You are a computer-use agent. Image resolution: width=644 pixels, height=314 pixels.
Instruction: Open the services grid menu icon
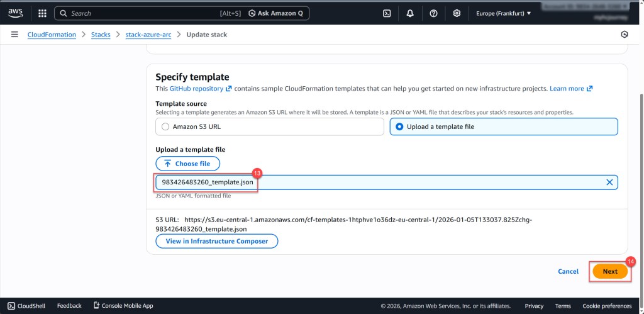(x=42, y=13)
